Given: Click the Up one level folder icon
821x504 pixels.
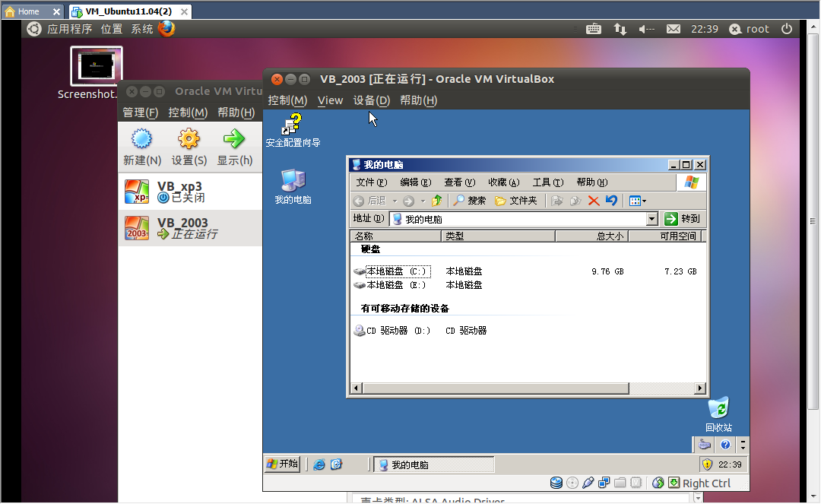Looking at the screenshot, I should pos(436,201).
